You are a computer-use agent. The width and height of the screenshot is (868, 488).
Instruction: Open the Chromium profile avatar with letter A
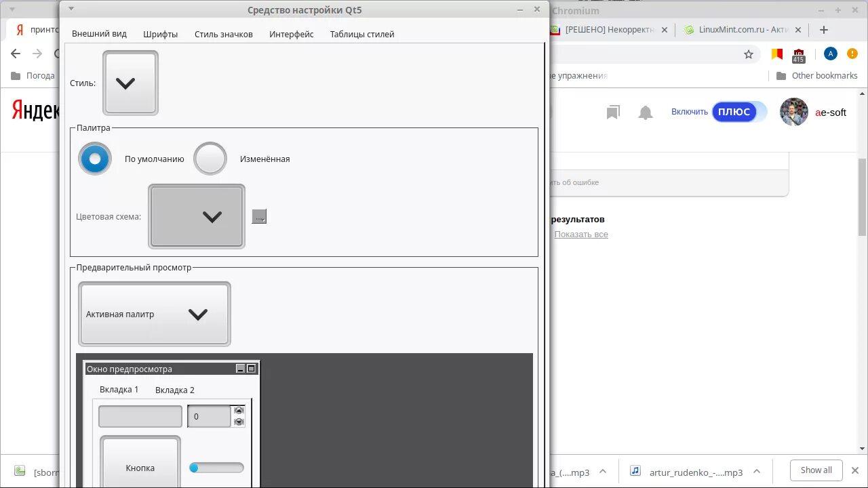coord(830,53)
